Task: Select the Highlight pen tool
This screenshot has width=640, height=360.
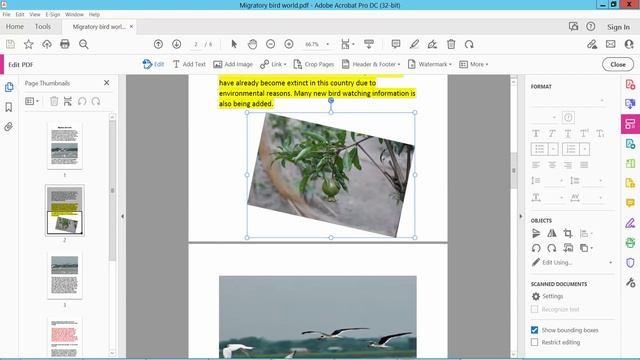Action: click(414, 44)
